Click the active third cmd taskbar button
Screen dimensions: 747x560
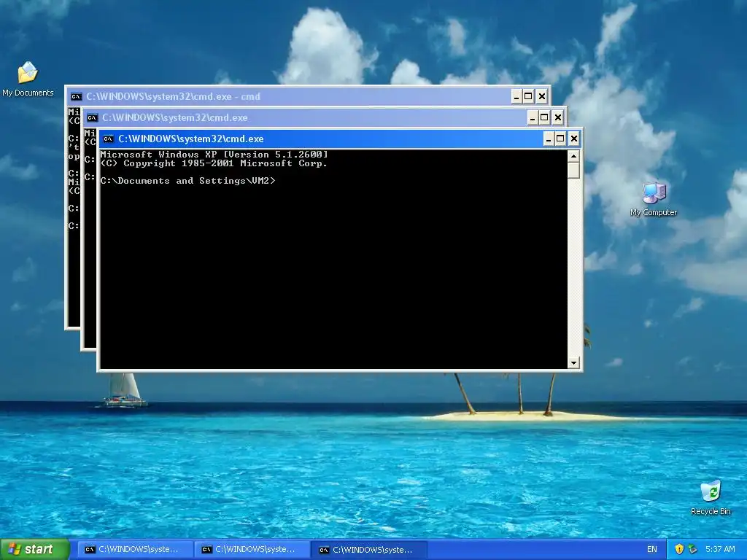coord(368,550)
